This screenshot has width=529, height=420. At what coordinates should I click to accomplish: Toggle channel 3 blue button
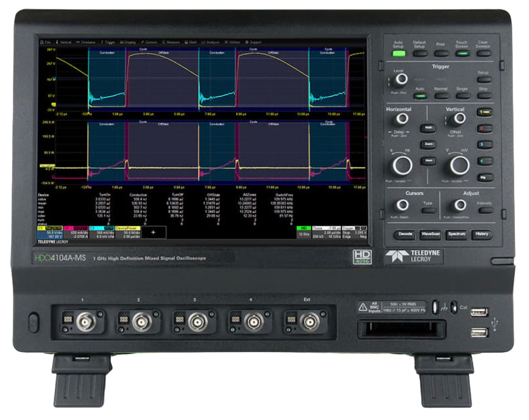click(x=485, y=144)
